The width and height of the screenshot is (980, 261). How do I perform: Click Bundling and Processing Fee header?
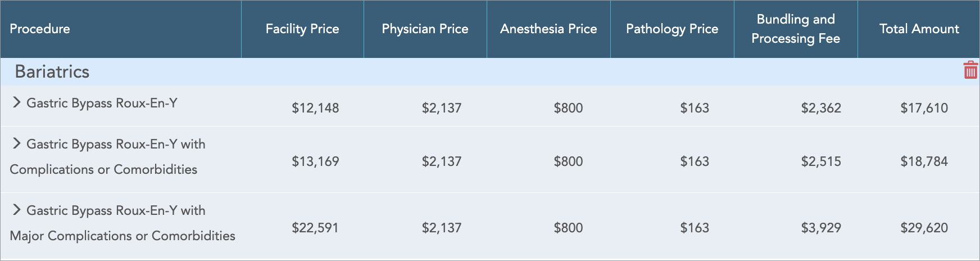click(796, 29)
